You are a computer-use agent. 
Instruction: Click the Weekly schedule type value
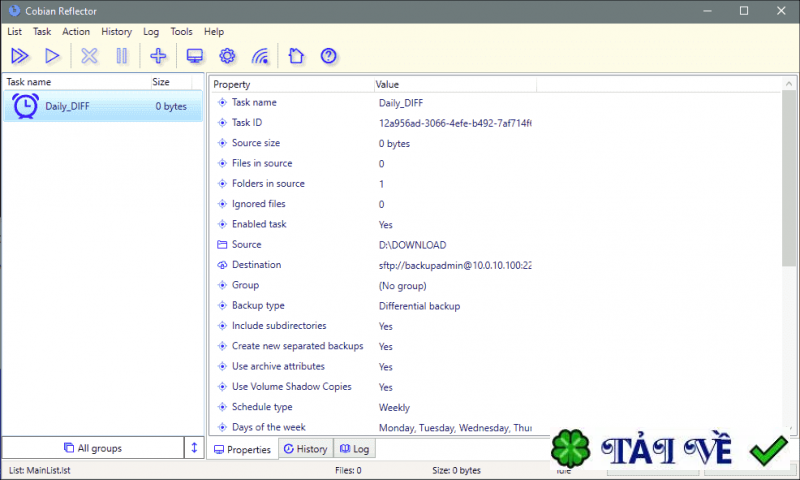[394, 408]
